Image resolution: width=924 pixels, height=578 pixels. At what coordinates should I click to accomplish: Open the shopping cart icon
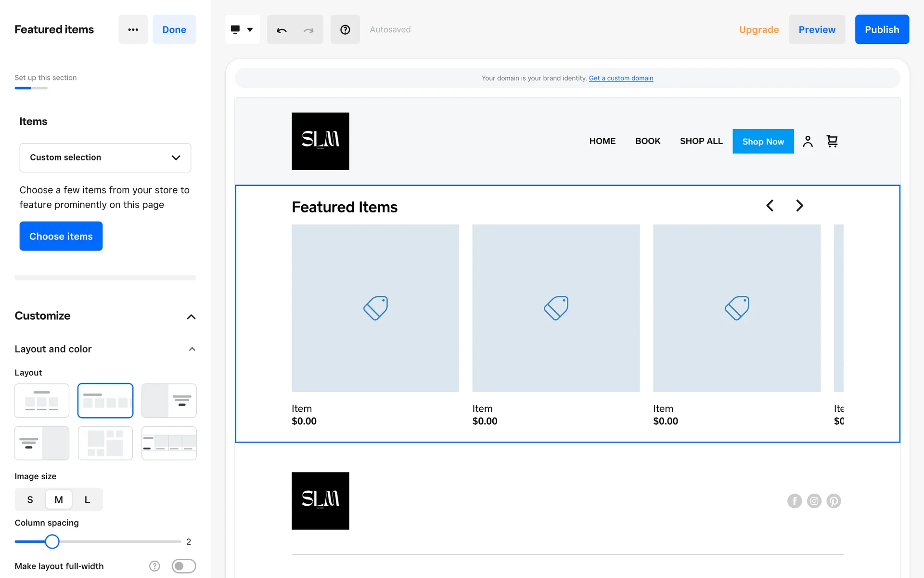point(832,141)
